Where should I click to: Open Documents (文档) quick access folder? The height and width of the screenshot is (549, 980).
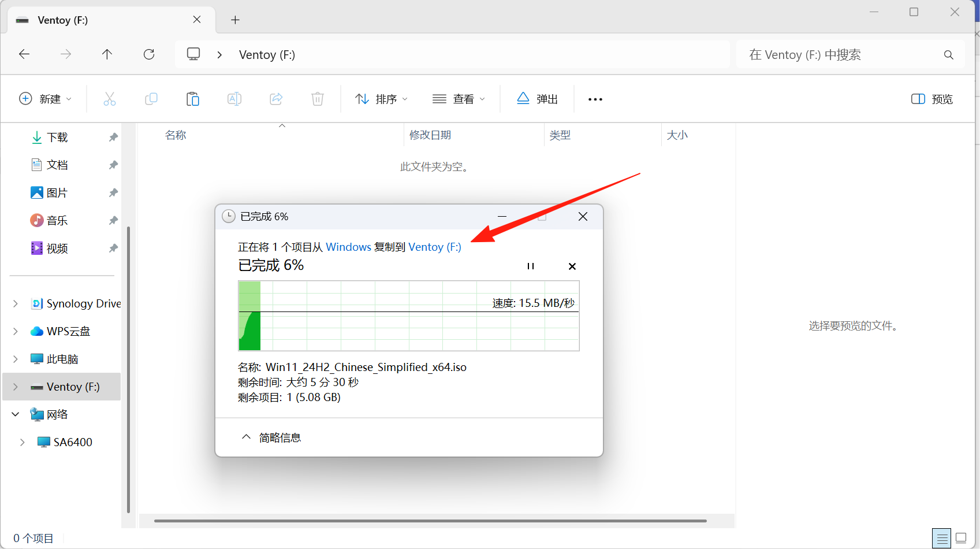pos(57,165)
